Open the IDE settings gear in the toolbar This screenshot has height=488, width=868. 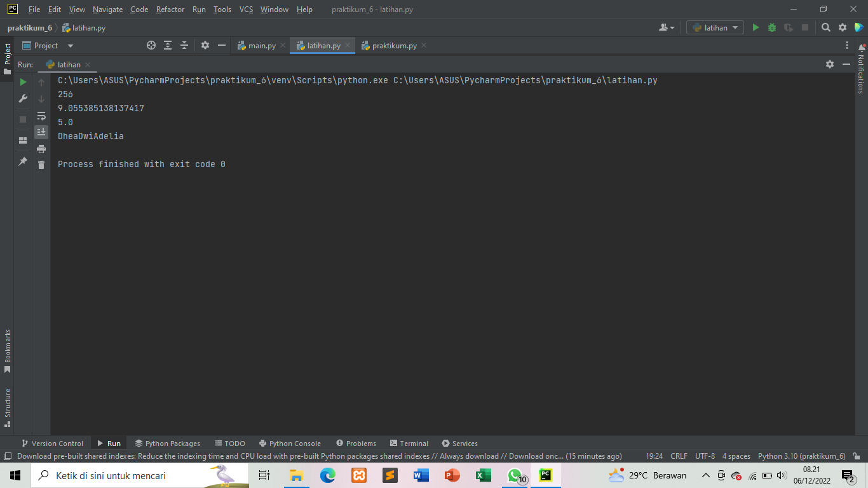pos(843,27)
